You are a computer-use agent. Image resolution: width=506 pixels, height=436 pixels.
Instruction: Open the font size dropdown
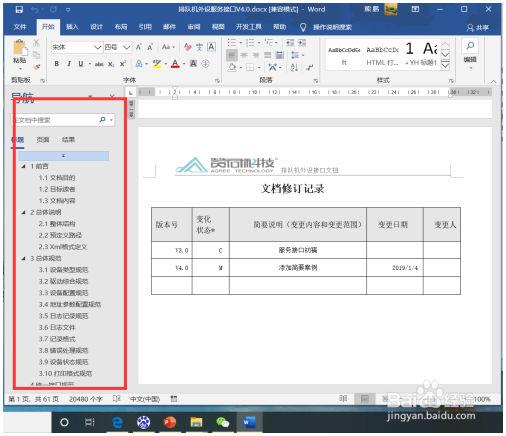tap(126, 48)
